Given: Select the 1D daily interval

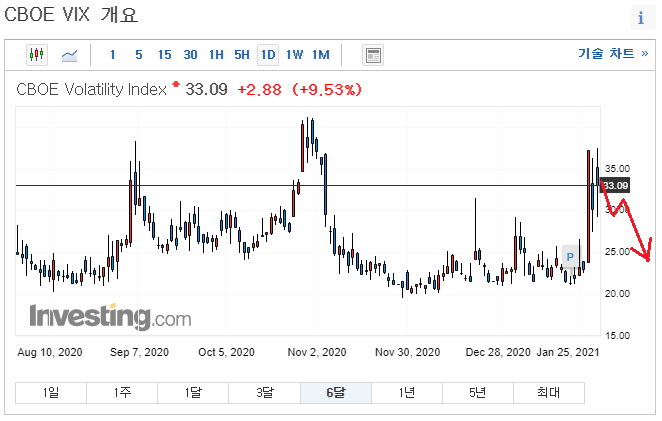Looking at the screenshot, I should (268, 55).
